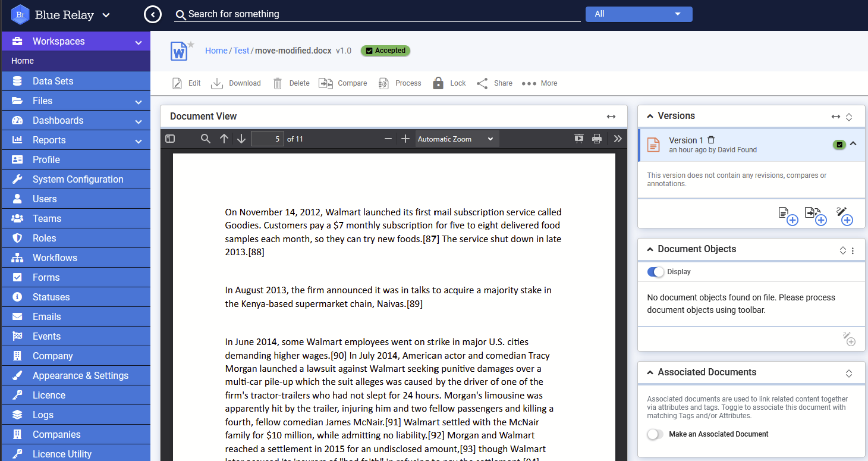
Task: Open the Compare tool
Action: [x=342, y=83]
